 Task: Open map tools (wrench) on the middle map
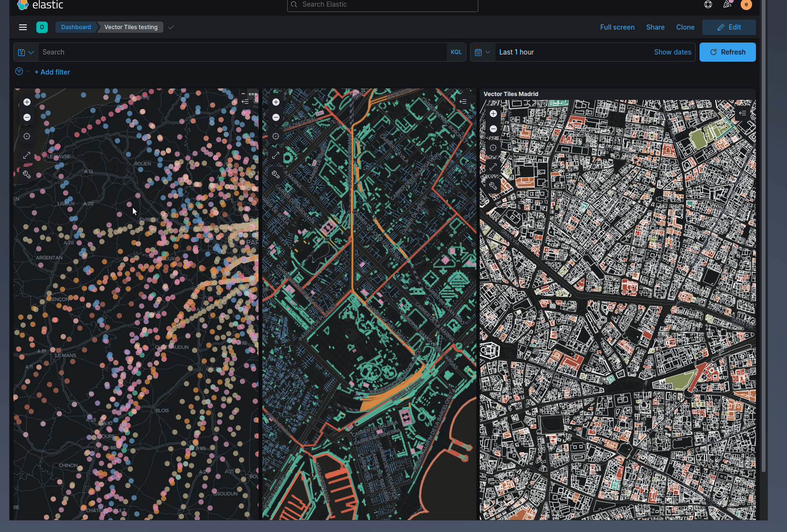pyautogui.click(x=276, y=174)
